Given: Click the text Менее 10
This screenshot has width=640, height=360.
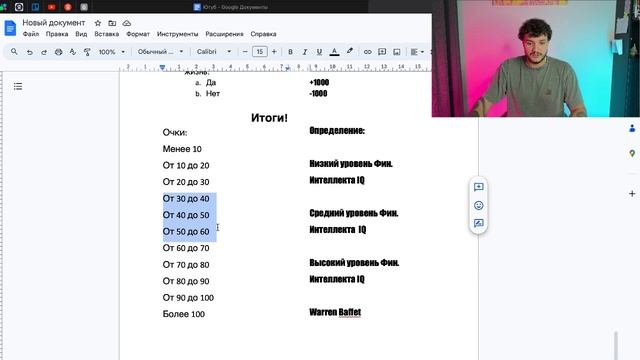Looking at the screenshot, I should pyautogui.click(x=182, y=149).
